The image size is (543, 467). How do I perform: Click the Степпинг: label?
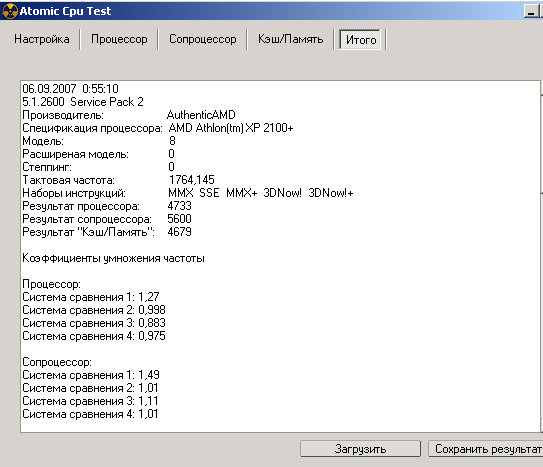pos(47,167)
